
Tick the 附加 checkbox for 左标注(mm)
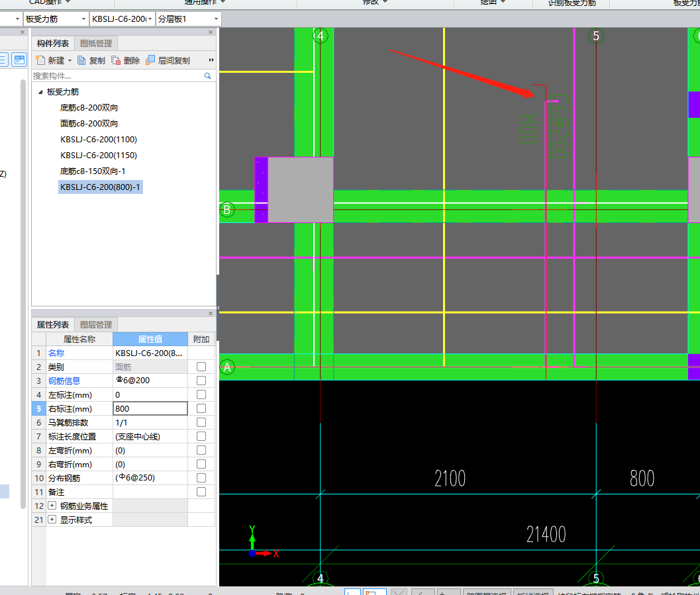[201, 394]
